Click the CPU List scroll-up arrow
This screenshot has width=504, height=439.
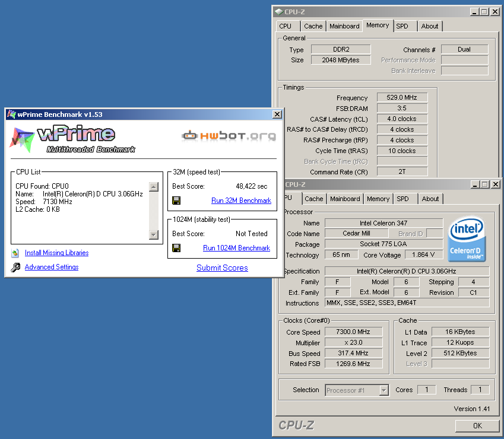coord(154,187)
